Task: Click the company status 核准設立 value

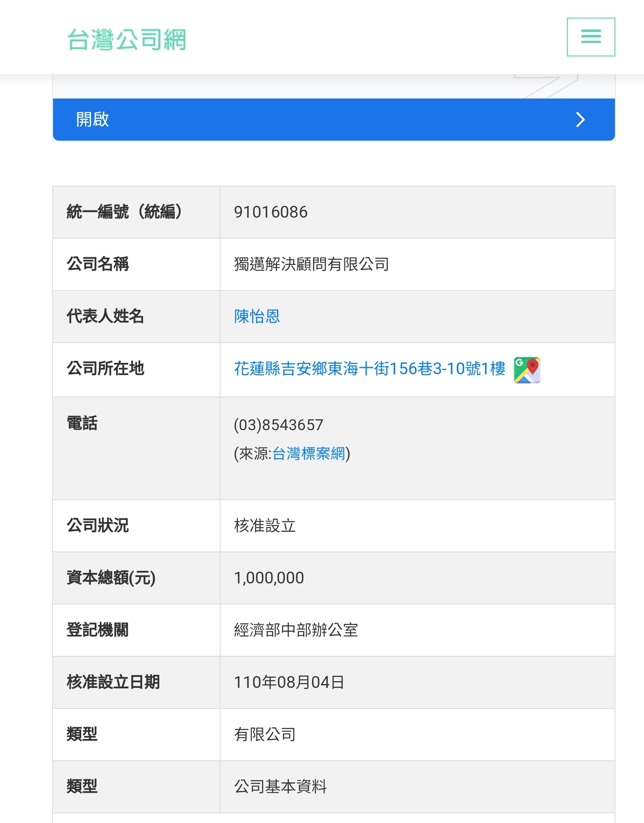Action: pos(265,526)
